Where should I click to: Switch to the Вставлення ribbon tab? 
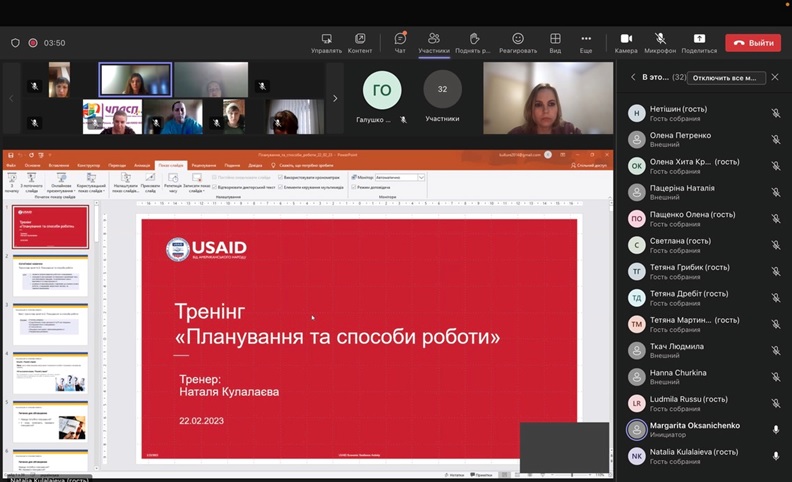(59, 165)
